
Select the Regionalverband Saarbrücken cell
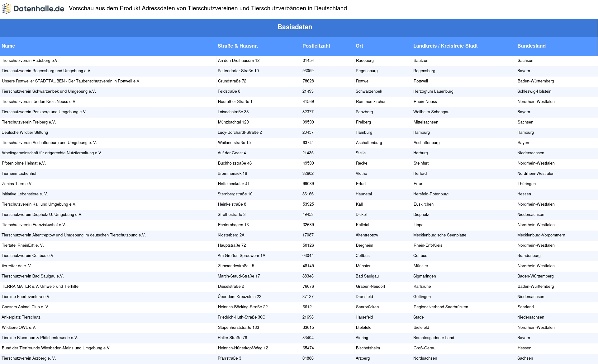(x=441, y=307)
